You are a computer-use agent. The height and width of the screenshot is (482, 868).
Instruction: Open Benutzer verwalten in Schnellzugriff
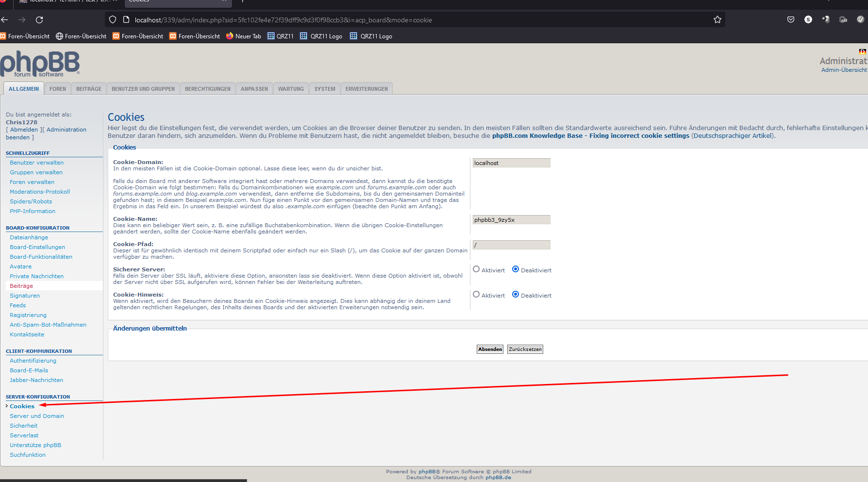click(x=36, y=163)
